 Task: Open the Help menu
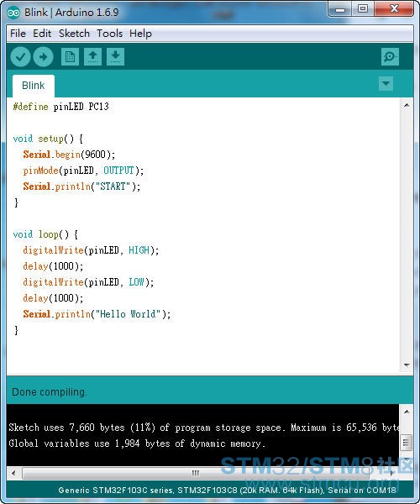140,34
